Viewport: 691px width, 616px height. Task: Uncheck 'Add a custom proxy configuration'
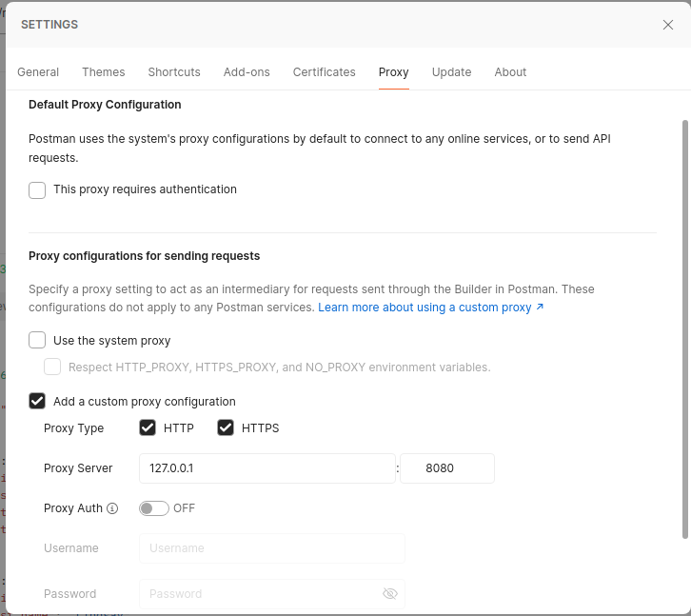tap(37, 401)
